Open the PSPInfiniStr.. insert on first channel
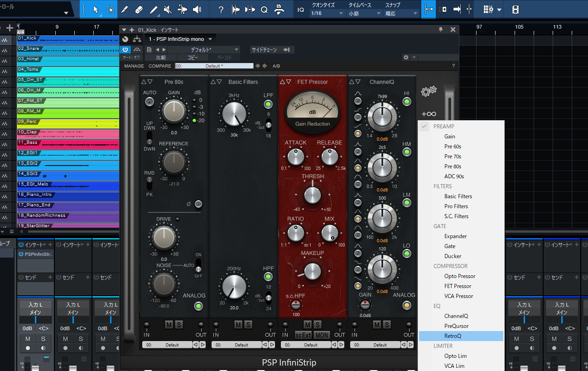588x371 pixels. [35, 254]
